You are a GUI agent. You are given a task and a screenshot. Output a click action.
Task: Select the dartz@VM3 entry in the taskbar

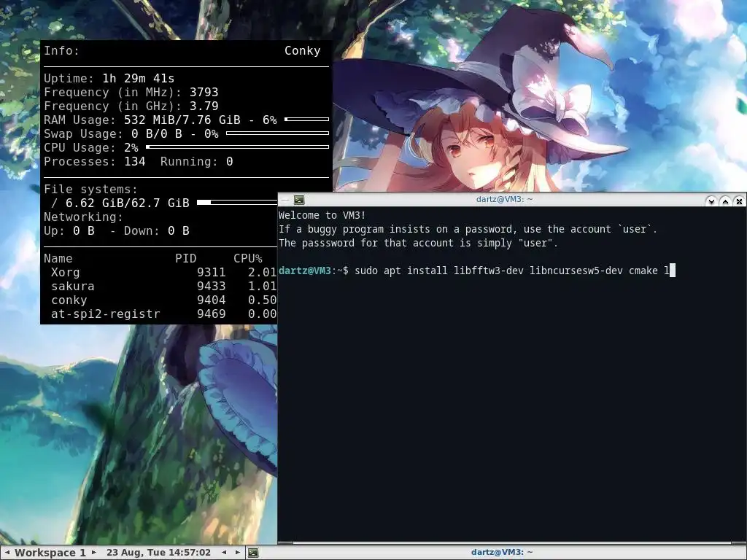(502, 553)
